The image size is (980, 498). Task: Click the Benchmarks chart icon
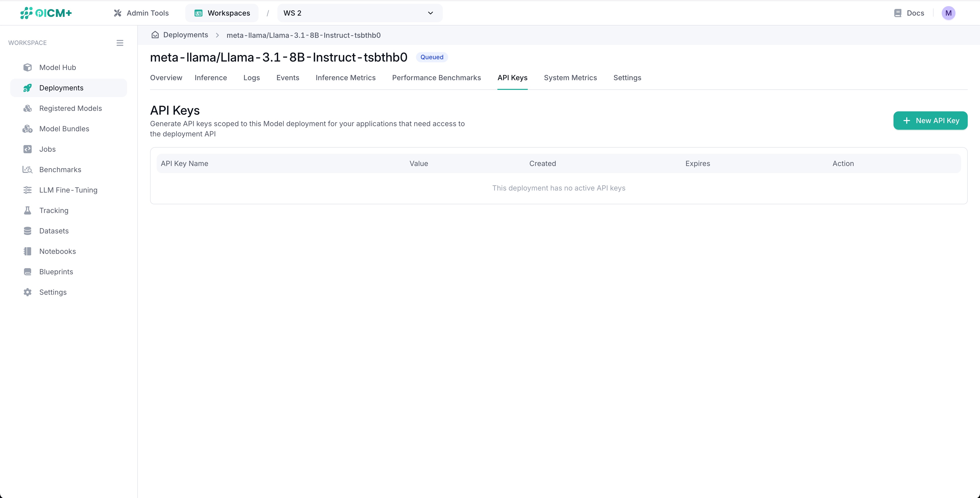(27, 170)
